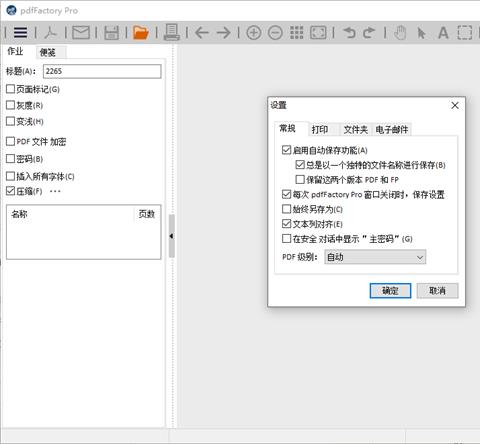This screenshot has width=480, height=444.
Task: Toggle the 灰度(R) grayscale checkbox
Action: 11,105
